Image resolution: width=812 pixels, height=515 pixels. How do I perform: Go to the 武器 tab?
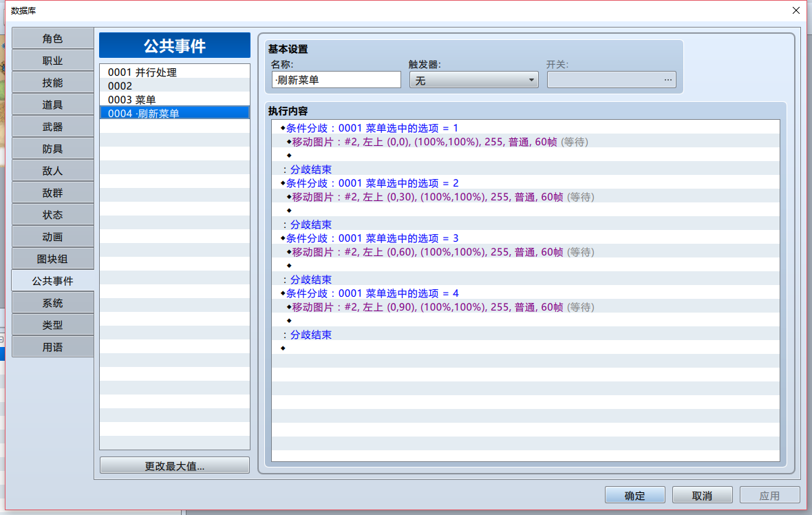52,127
